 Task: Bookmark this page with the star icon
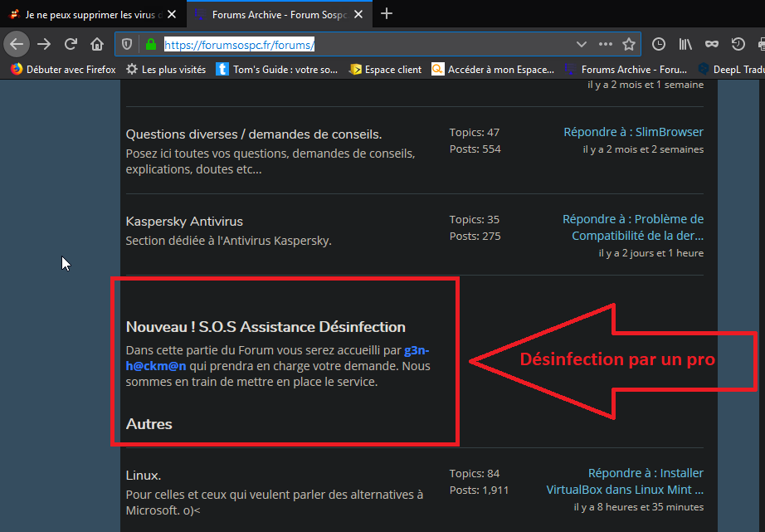point(629,44)
